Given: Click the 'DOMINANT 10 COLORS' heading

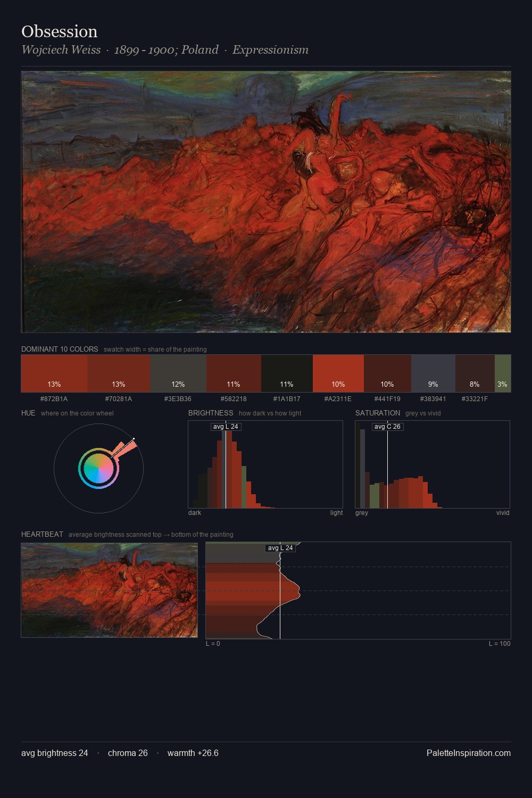Looking at the screenshot, I should pos(60,349).
